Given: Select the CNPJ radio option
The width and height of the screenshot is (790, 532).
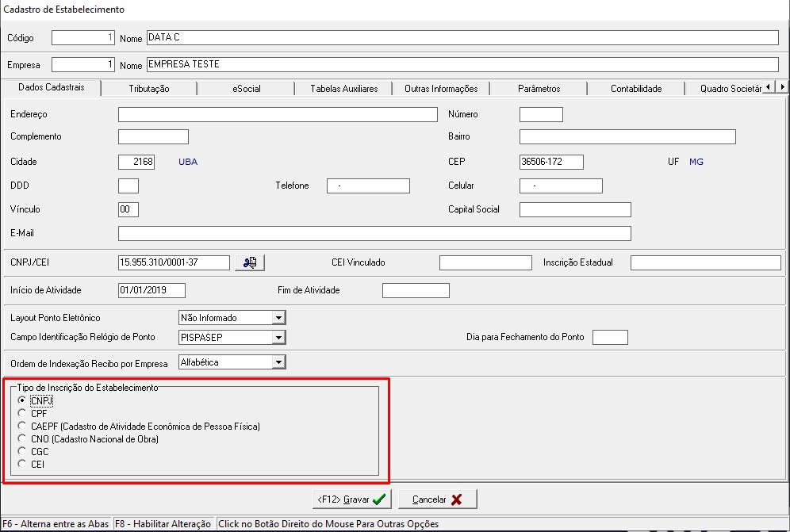Looking at the screenshot, I should pos(21,400).
